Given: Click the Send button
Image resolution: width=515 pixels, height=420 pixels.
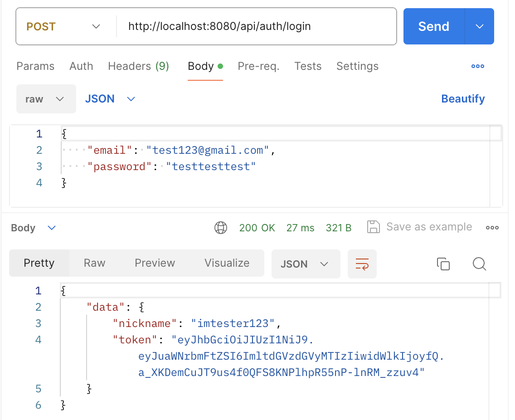Looking at the screenshot, I should (x=433, y=26).
